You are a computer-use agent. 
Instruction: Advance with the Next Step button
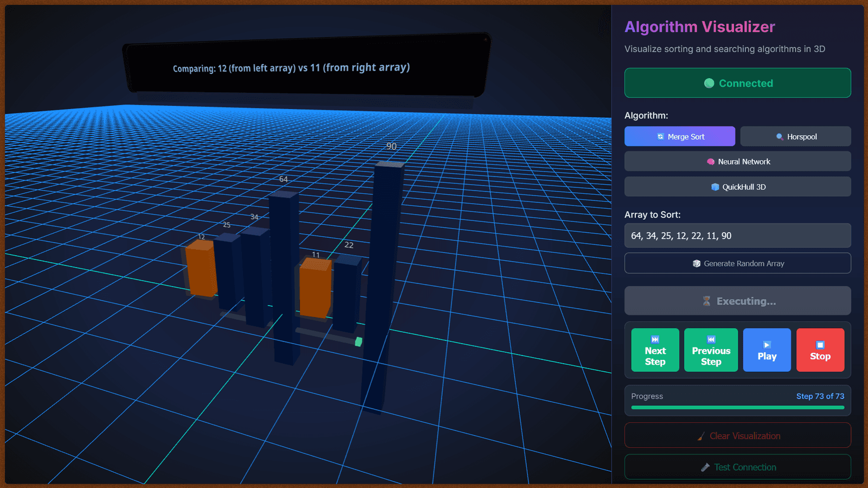[655, 350]
